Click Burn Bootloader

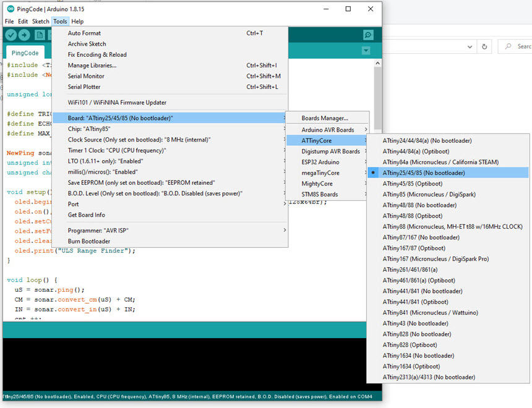(88, 241)
